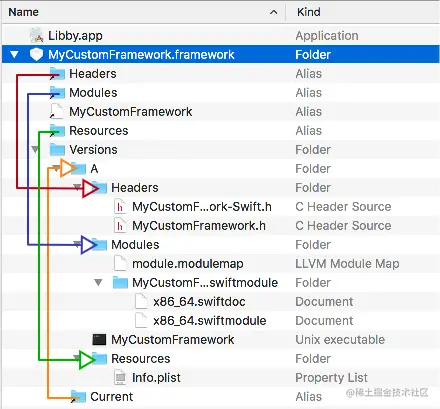This screenshot has width=440, height=409.
Task: Click the Unix executable kind cell
Action: 340,339
